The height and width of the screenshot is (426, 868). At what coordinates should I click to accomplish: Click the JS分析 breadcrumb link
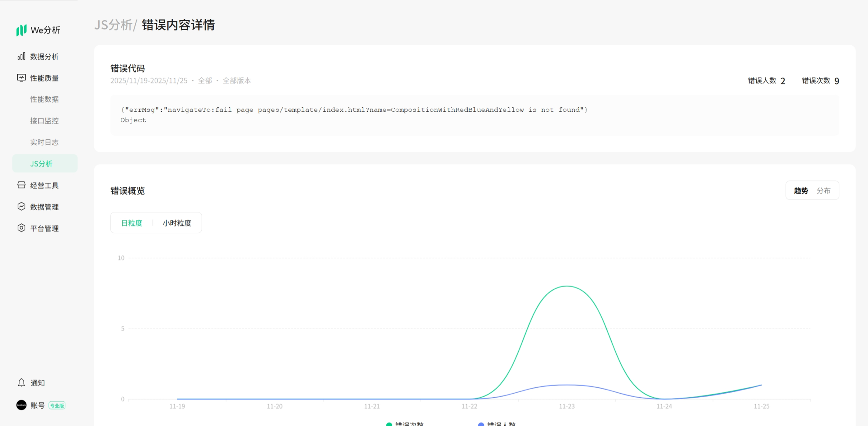click(113, 25)
